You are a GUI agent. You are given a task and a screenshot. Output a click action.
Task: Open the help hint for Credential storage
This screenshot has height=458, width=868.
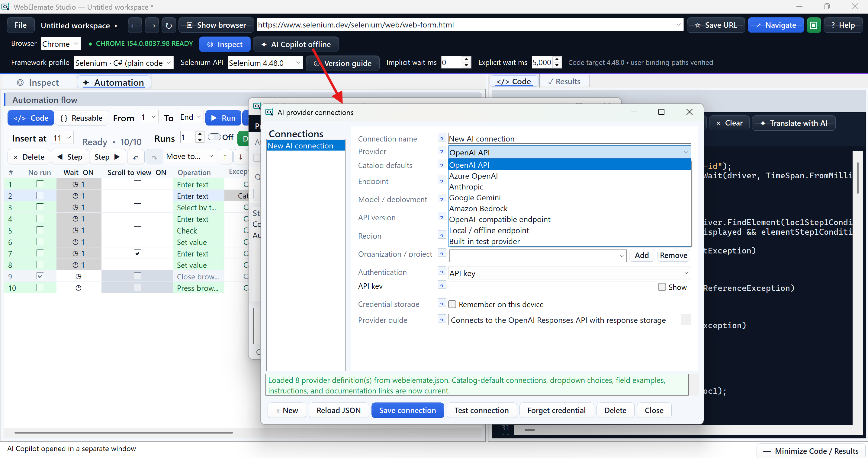[x=442, y=304]
